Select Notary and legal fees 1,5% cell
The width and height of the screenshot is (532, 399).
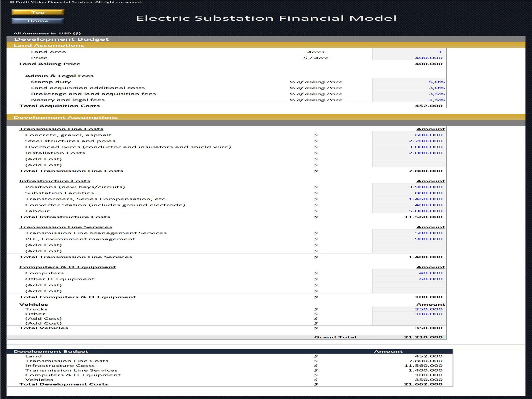pos(409,100)
